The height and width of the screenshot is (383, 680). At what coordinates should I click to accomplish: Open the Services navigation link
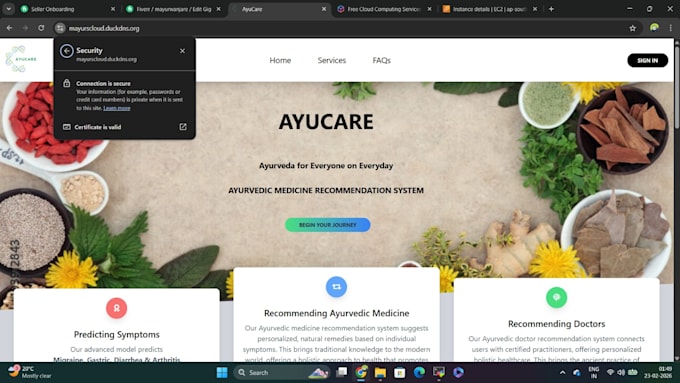coord(332,60)
